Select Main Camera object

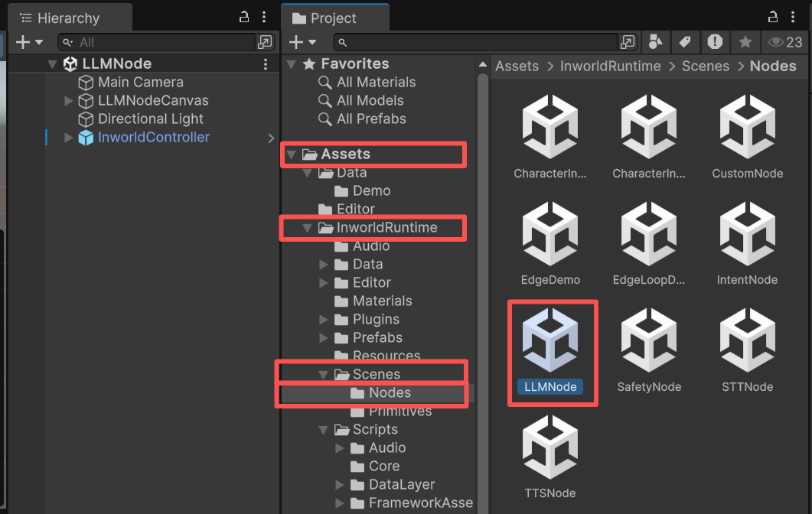[x=140, y=83]
